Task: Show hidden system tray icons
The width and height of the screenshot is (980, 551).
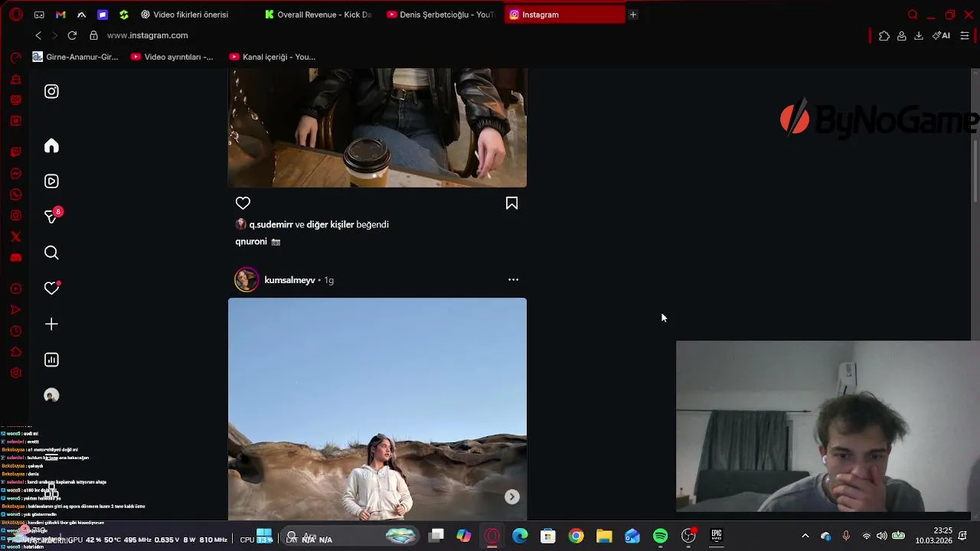Action: [805, 536]
